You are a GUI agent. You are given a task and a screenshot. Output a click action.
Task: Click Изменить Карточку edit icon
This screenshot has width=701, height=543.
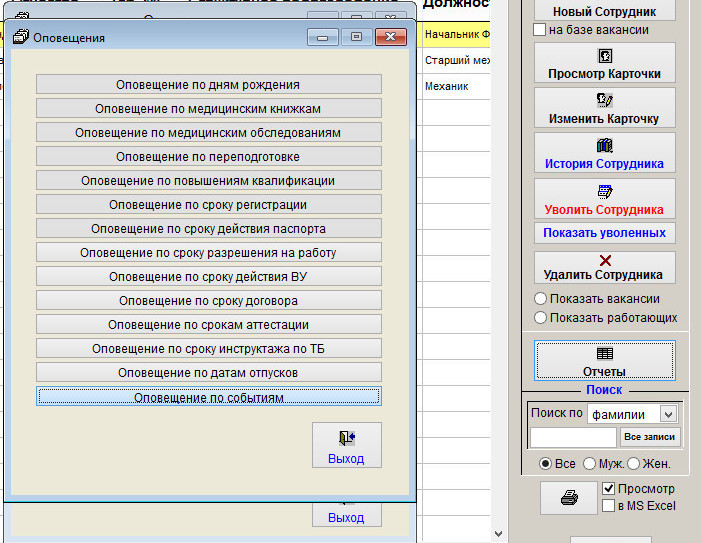pos(604,100)
